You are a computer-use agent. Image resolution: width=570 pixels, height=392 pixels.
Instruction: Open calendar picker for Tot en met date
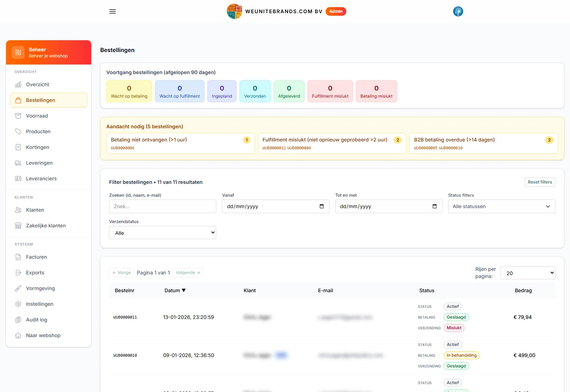(x=435, y=206)
